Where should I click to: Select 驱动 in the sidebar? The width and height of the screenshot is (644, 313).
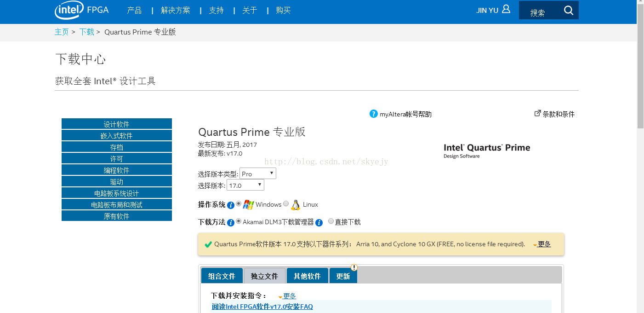pos(117,181)
